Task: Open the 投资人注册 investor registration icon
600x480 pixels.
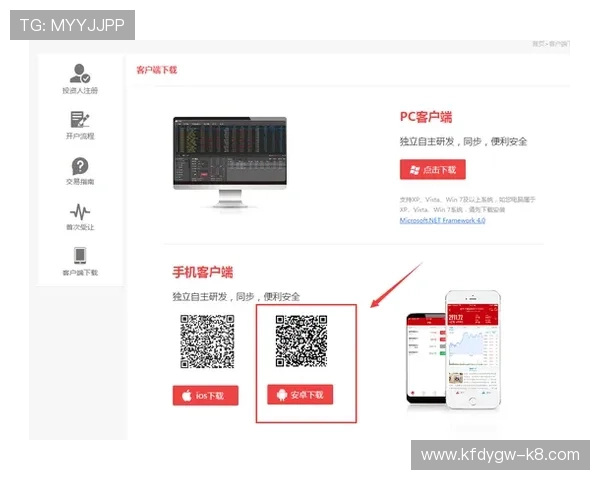Action: click(80, 73)
